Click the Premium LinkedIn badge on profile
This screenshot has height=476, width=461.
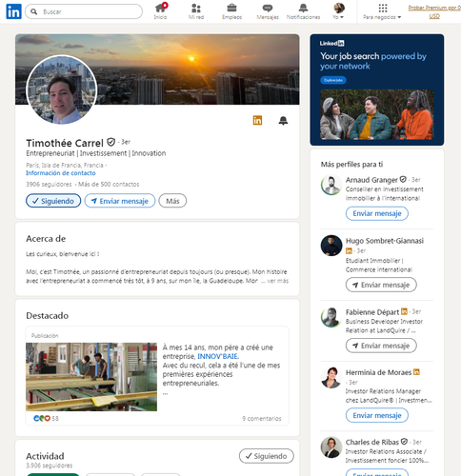point(257,120)
